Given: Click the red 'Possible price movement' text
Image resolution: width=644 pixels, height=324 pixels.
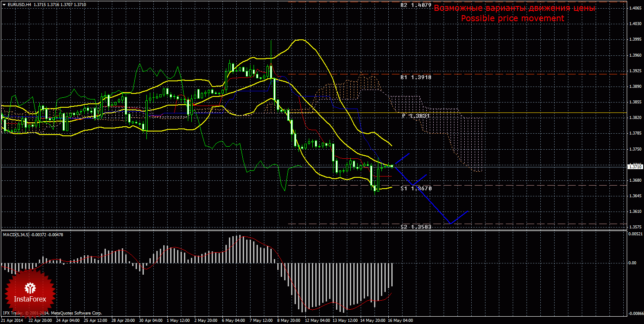Looking at the screenshot, I should point(512,19).
